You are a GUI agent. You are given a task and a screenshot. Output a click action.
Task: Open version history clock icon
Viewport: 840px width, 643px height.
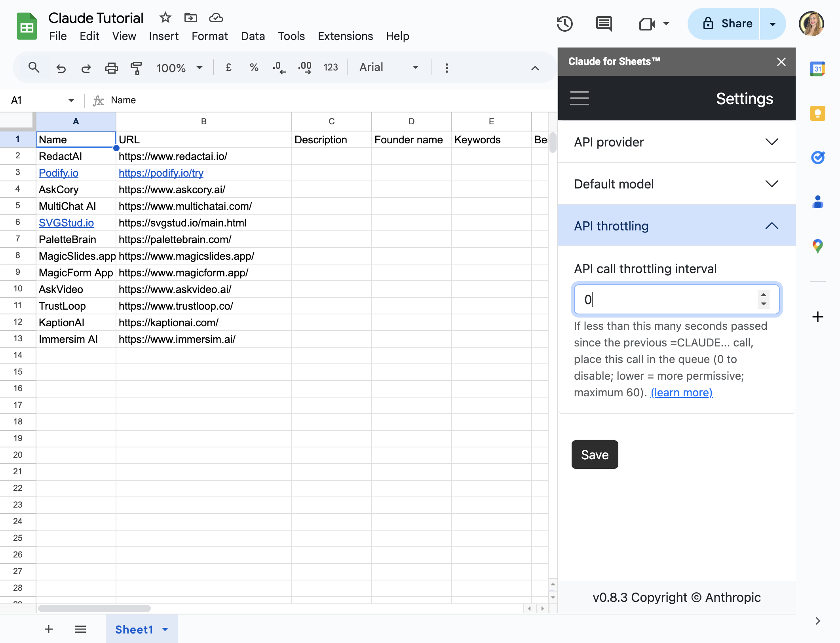coord(564,24)
